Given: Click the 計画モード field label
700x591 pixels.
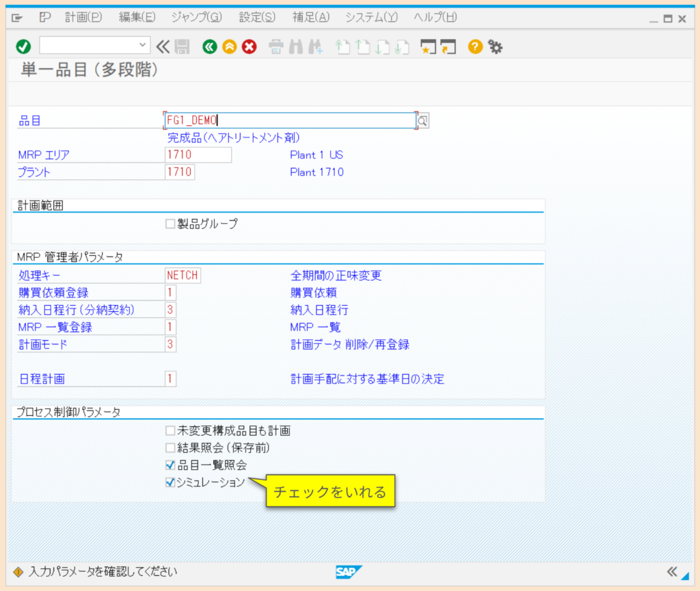Looking at the screenshot, I should (x=43, y=345).
